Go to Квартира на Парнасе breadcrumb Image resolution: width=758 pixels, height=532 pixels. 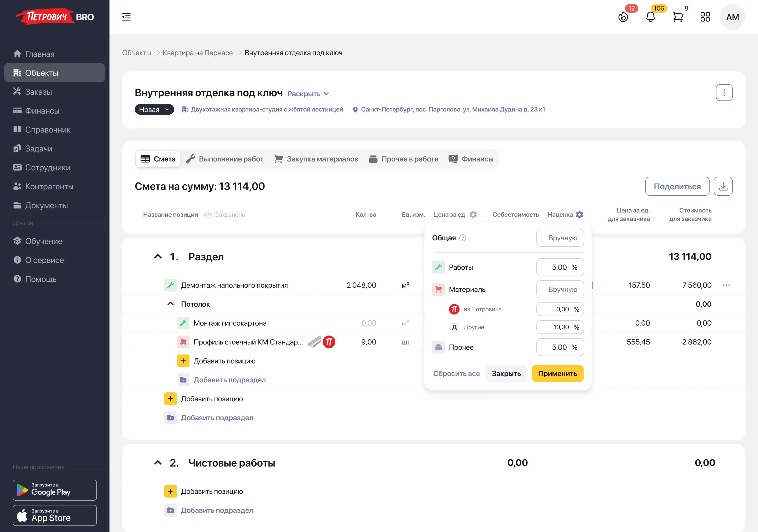click(197, 53)
